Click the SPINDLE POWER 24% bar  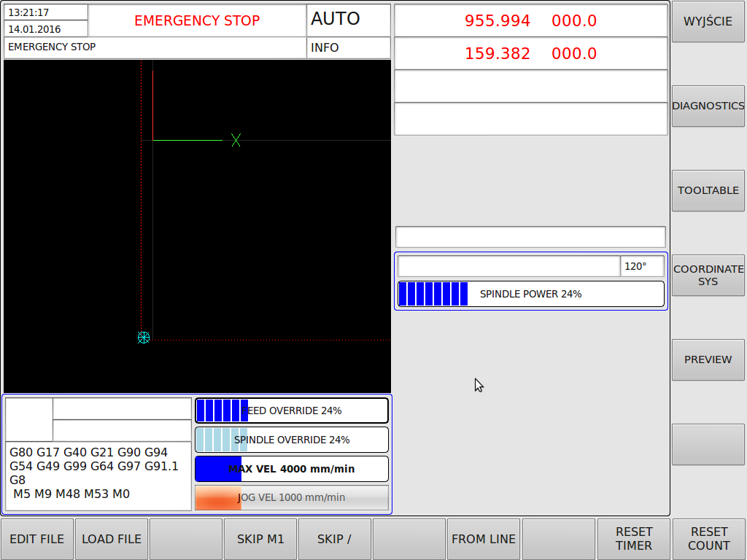tap(531, 294)
